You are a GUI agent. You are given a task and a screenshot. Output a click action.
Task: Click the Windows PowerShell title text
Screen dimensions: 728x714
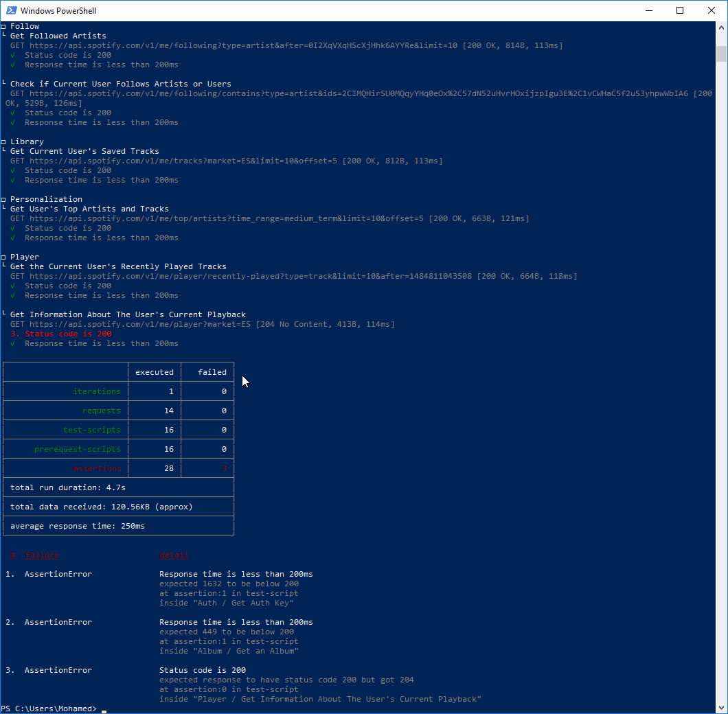58,11
